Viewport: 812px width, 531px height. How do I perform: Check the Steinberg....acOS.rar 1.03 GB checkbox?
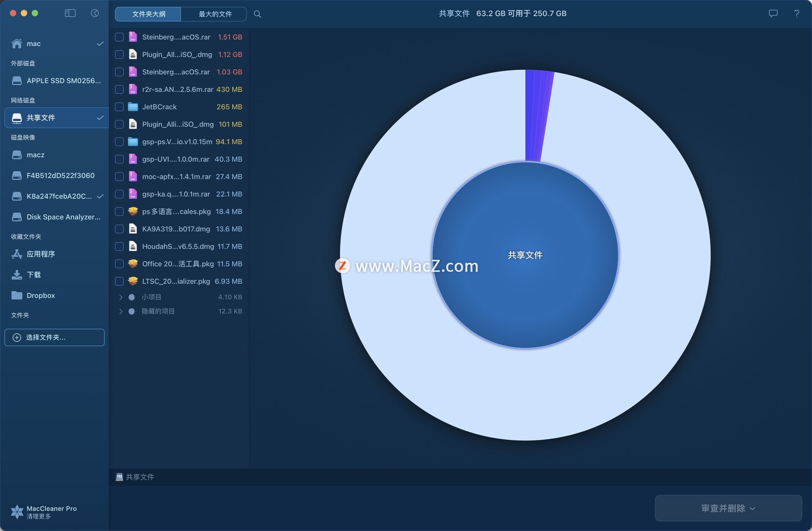point(119,72)
